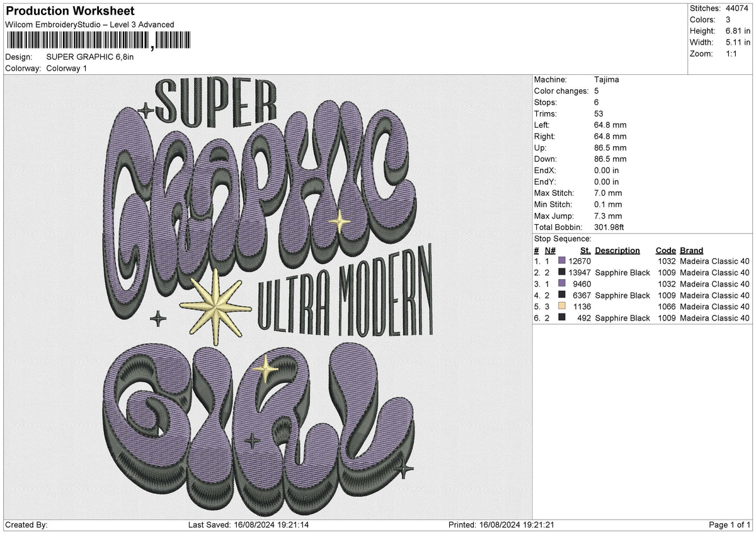The width and height of the screenshot is (756, 534).
Task: Click the 'Down:' measurement label
Action: pos(546,159)
